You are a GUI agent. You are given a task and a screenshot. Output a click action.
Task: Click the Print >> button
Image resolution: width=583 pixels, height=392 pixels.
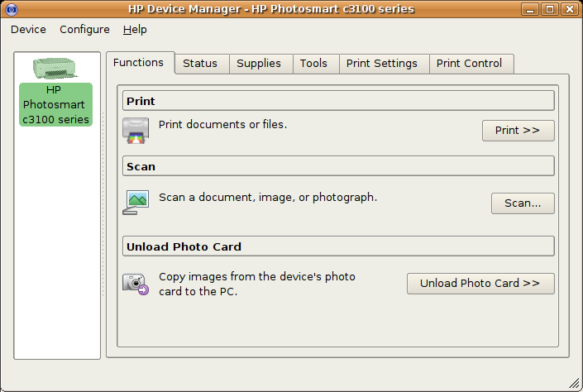point(518,131)
